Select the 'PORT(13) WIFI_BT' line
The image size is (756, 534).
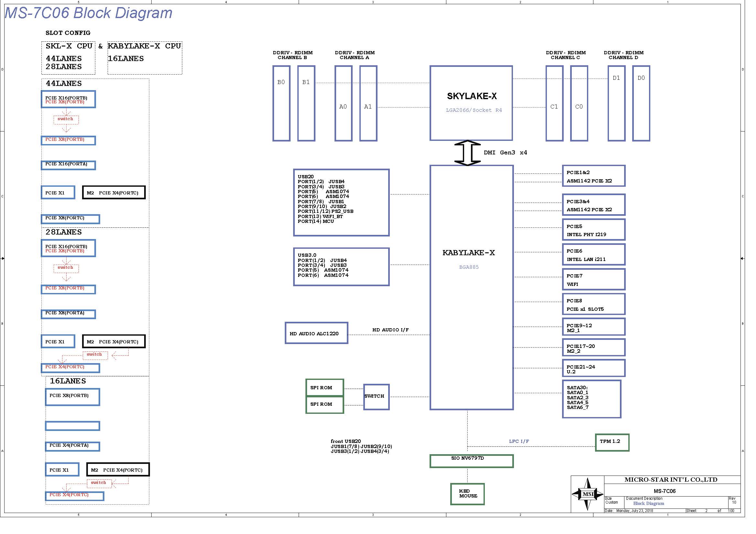coord(320,216)
